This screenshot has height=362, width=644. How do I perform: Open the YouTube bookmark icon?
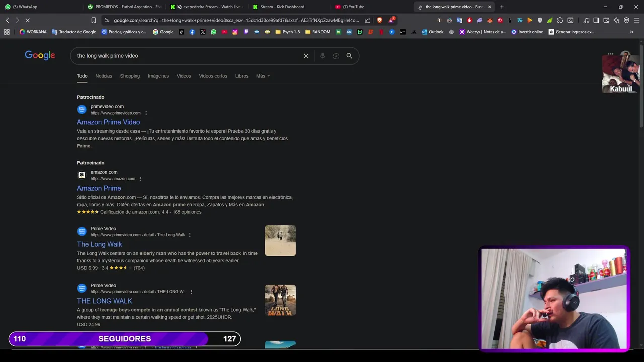(x=224, y=32)
